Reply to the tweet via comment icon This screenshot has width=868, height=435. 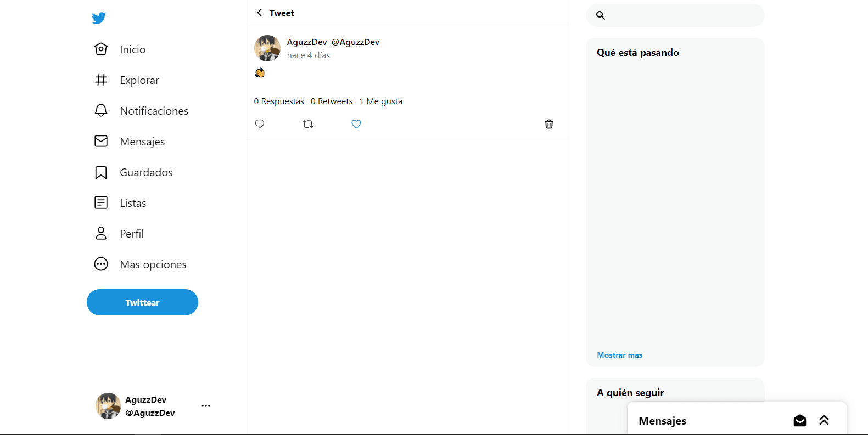point(260,124)
